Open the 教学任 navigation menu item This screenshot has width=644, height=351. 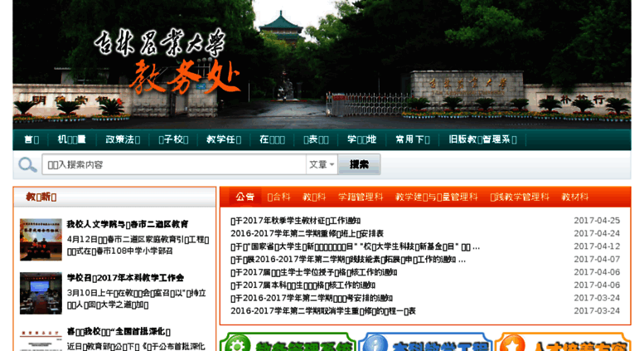click(224, 139)
